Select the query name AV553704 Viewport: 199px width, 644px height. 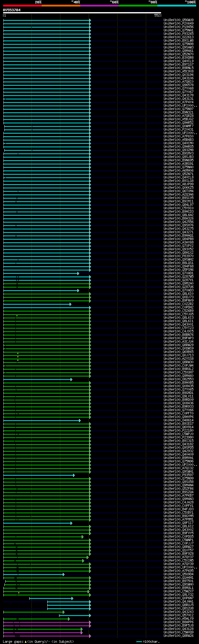tap(12, 10)
